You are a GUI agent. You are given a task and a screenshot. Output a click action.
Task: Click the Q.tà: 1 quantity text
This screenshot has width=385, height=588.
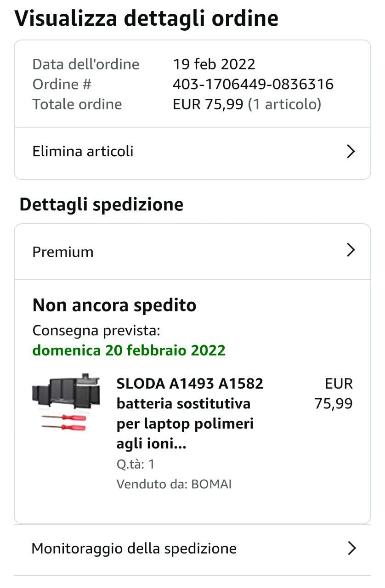click(x=135, y=464)
